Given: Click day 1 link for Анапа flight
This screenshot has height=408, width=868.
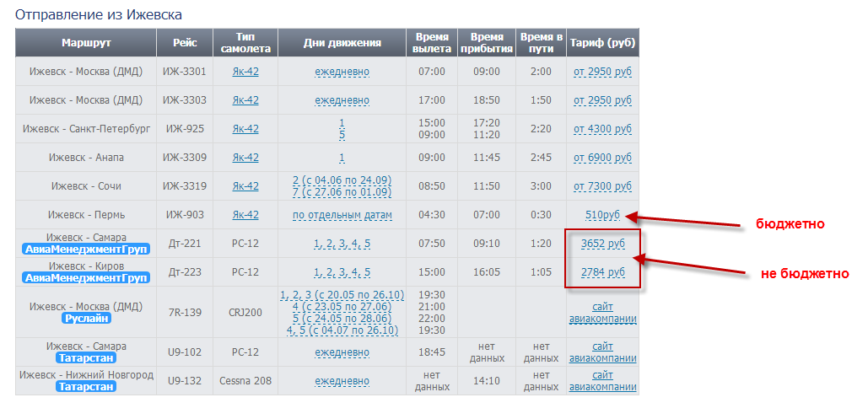Looking at the screenshot, I should pos(342,158).
